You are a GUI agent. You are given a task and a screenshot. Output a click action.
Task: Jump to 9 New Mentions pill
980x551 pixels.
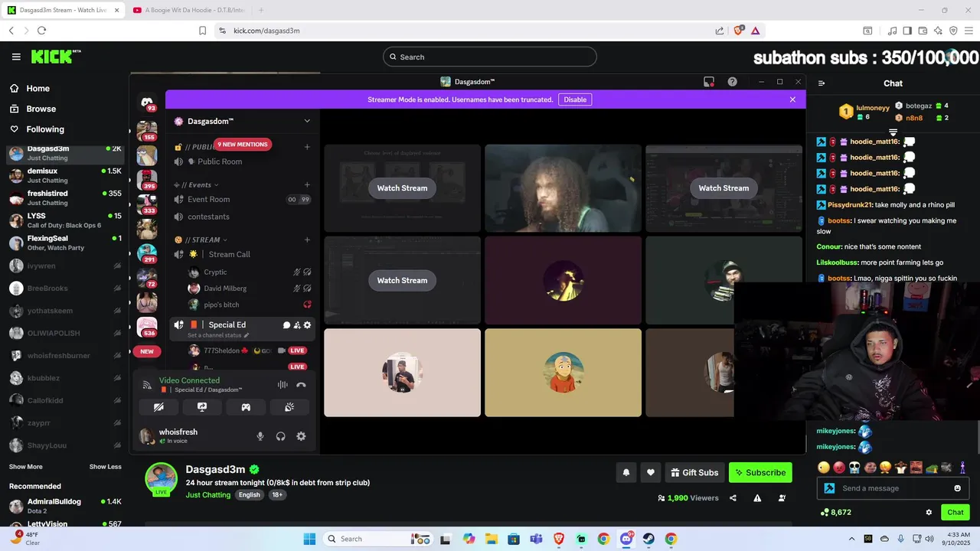click(x=243, y=145)
